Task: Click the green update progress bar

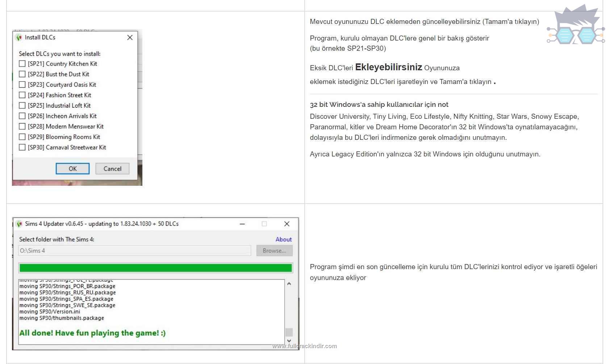Action: click(x=156, y=268)
